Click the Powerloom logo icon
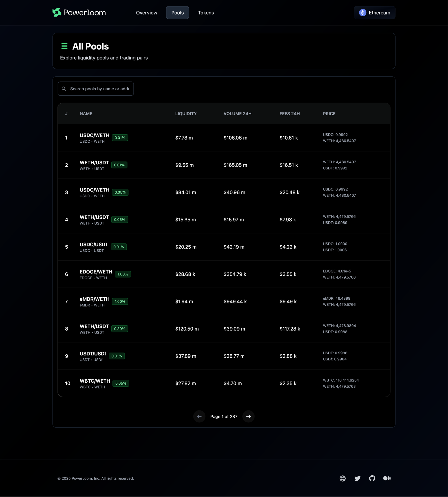The height and width of the screenshot is (497, 448). (57, 13)
